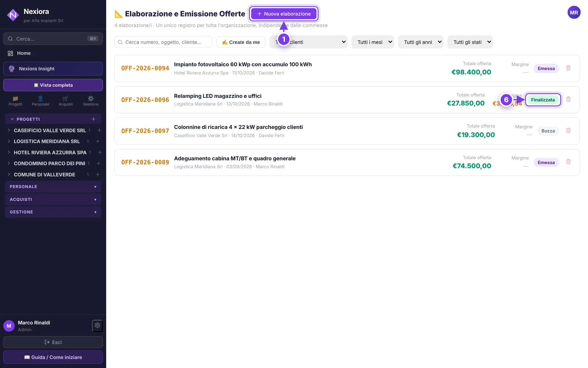Open Guida / Come iniziare button
The width and height of the screenshot is (588, 368).
tap(53, 357)
